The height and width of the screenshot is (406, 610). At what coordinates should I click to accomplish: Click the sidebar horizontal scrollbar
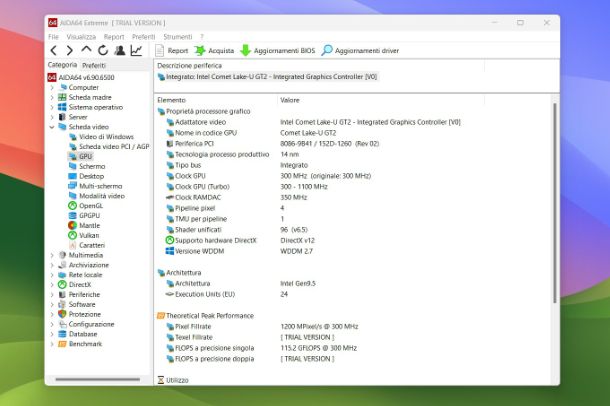tap(98, 379)
